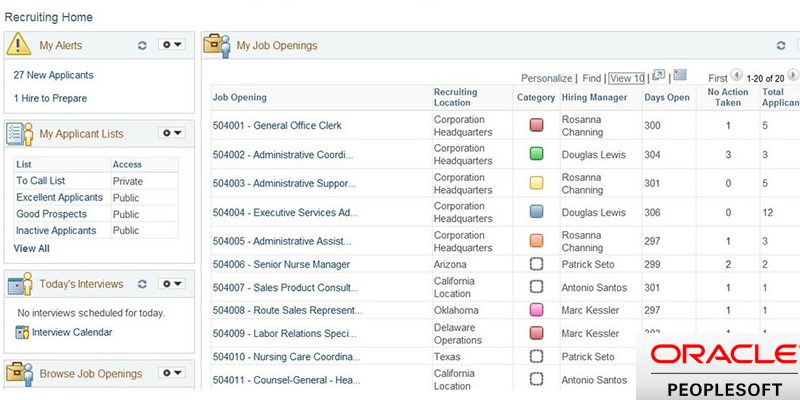The image size is (800, 400).
Task: Open job 504011 - Counsel-General - Hea...
Action: (x=286, y=380)
